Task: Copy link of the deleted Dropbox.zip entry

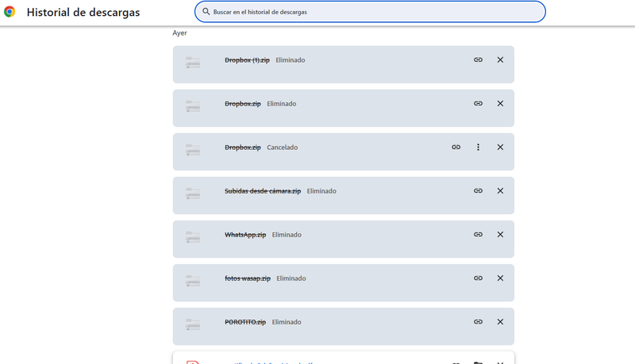Action: [478, 103]
